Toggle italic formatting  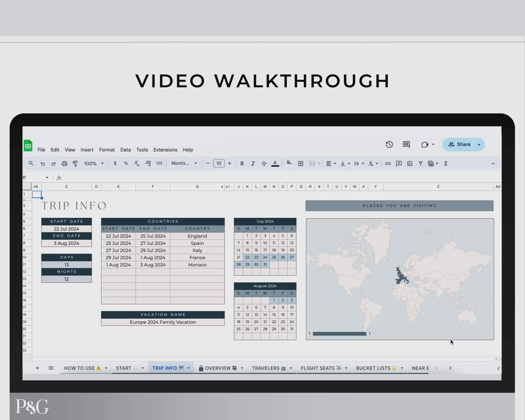(x=253, y=164)
